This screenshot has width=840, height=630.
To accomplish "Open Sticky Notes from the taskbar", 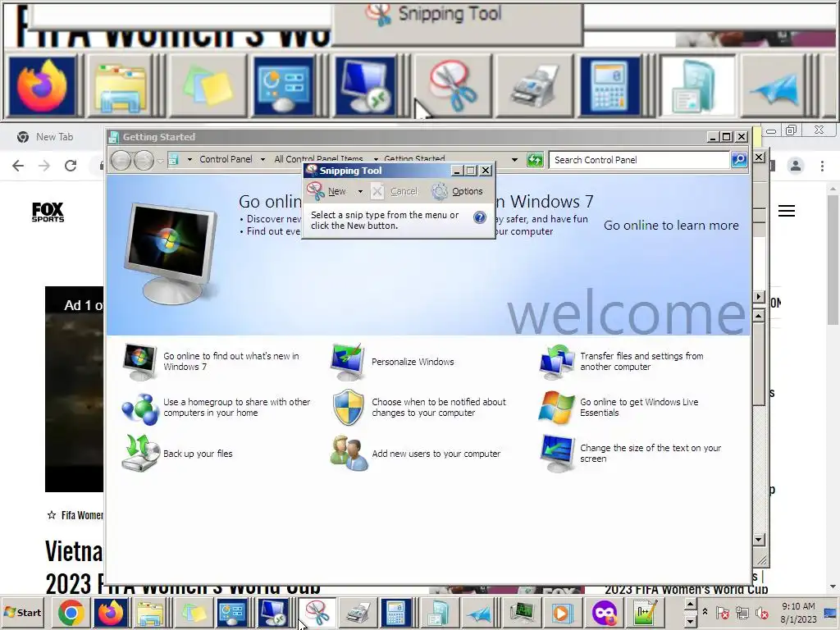I will click(194, 612).
